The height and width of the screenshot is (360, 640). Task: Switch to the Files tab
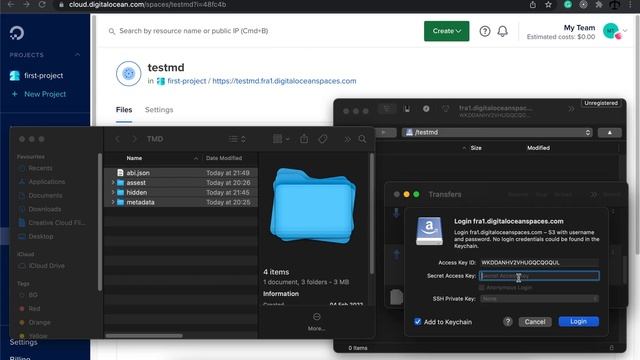[124, 110]
